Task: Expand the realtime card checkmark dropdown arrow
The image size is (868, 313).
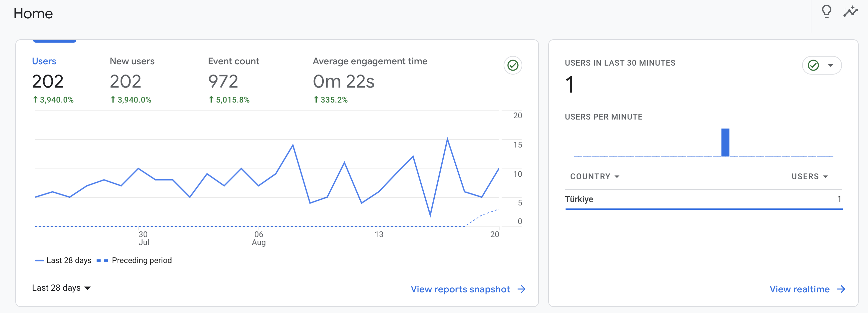Action: (x=831, y=65)
